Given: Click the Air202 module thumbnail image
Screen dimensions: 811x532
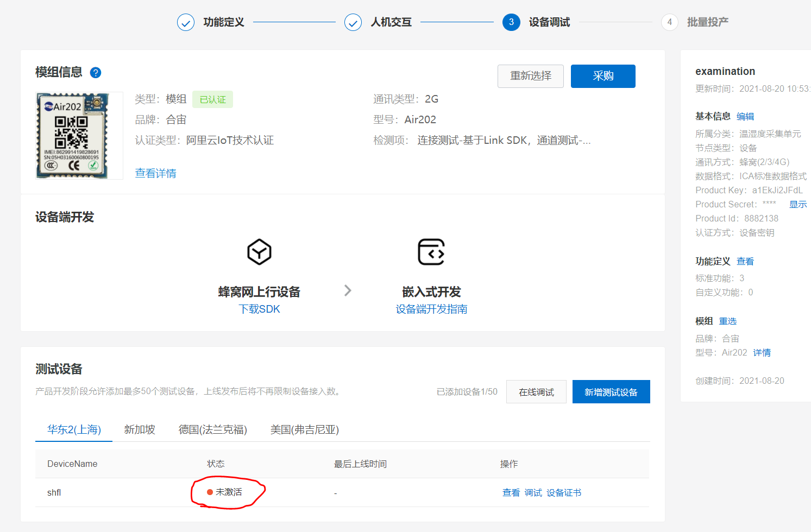Looking at the screenshot, I should tap(78, 135).
